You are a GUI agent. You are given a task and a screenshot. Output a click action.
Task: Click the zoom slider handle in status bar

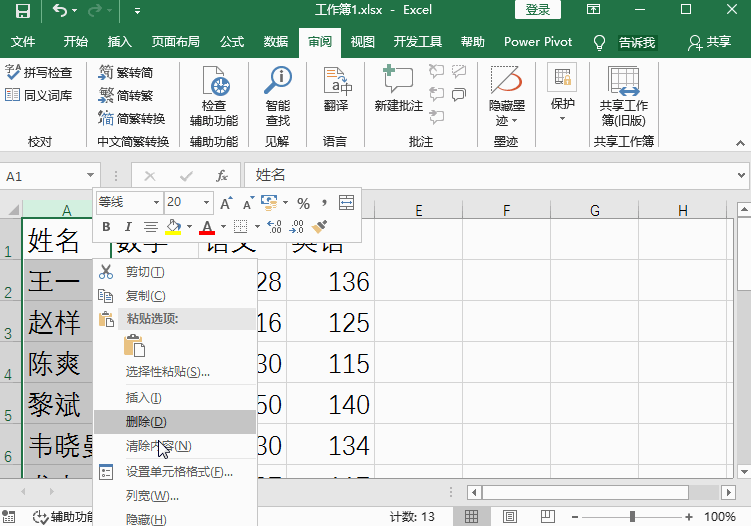pyautogui.click(x=632, y=517)
